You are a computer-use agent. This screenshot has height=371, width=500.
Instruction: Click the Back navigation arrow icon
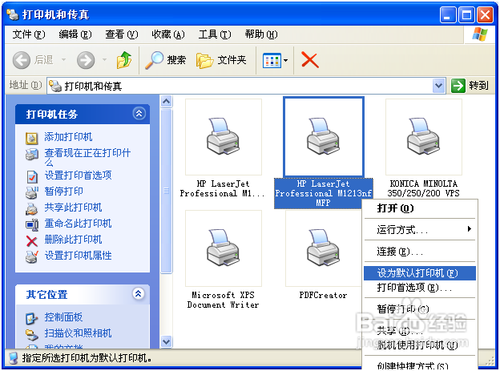(21, 60)
